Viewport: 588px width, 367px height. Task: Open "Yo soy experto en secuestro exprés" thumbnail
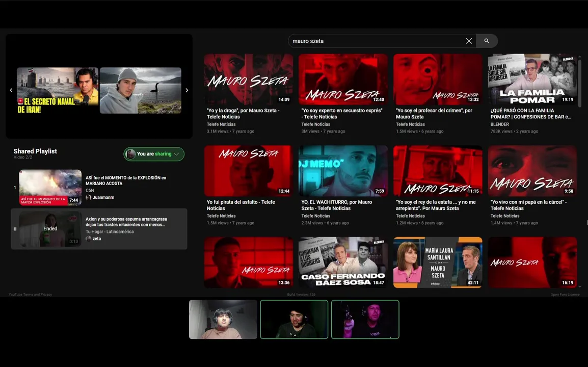(x=343, y=79)
